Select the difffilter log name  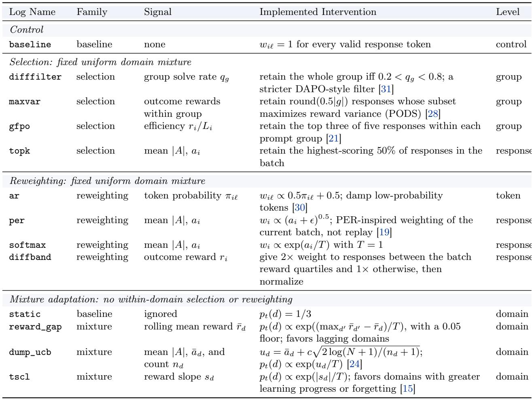click(x=35, y=77)
